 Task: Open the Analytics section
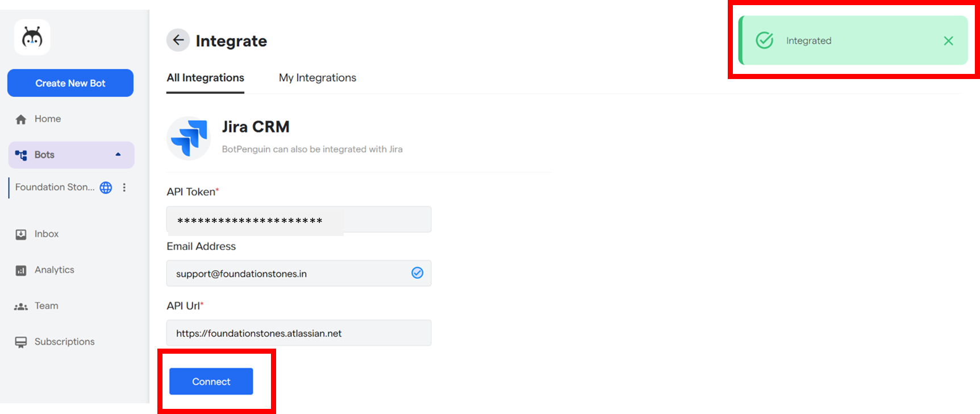54,270
